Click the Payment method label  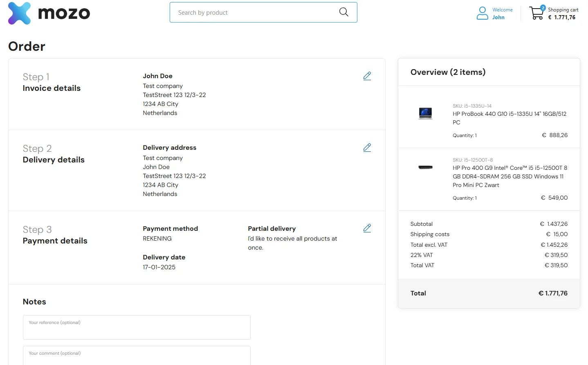pyautogui.click(x=170, y=229)
